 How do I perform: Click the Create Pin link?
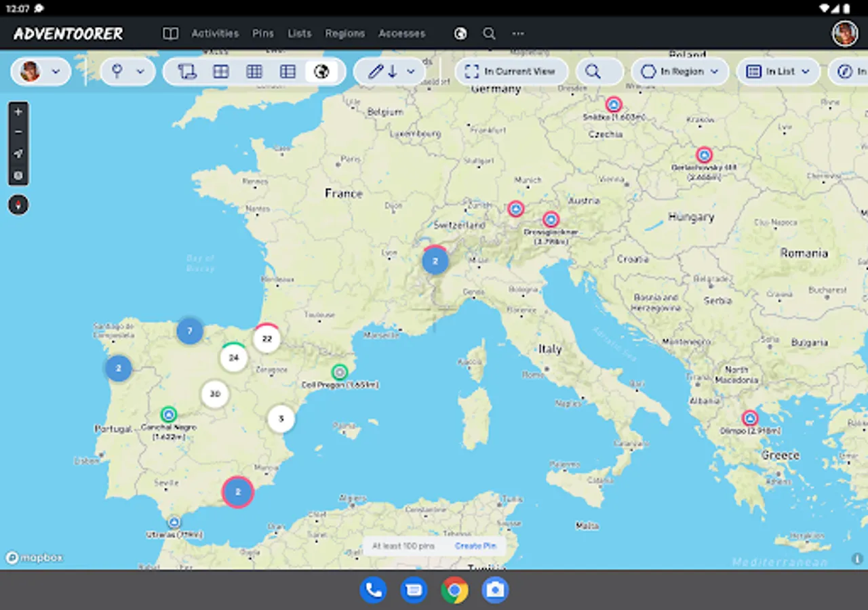click(475, 546)
